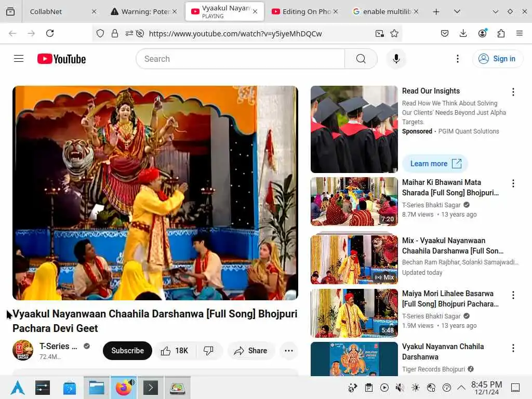
Task: Bookmark this page with the star
Action: 394,33
